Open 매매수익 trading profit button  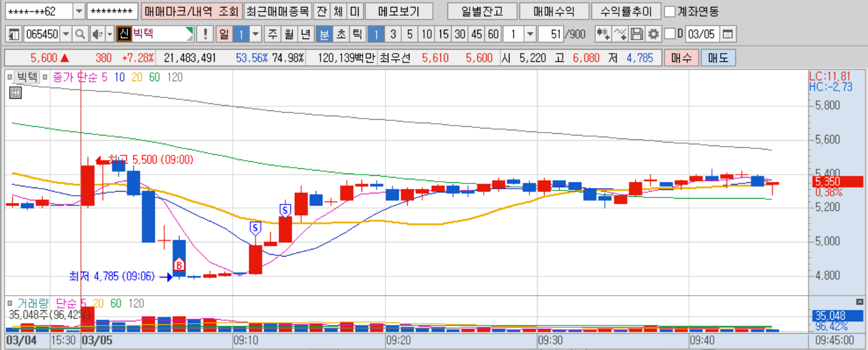[x=554, y=11]
